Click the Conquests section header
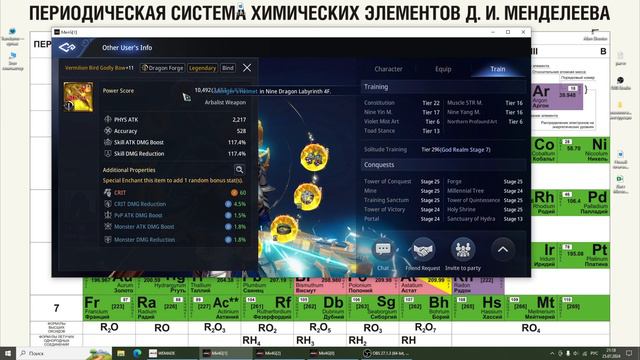This screenshot has height=360, width=640. coord(444,164)
